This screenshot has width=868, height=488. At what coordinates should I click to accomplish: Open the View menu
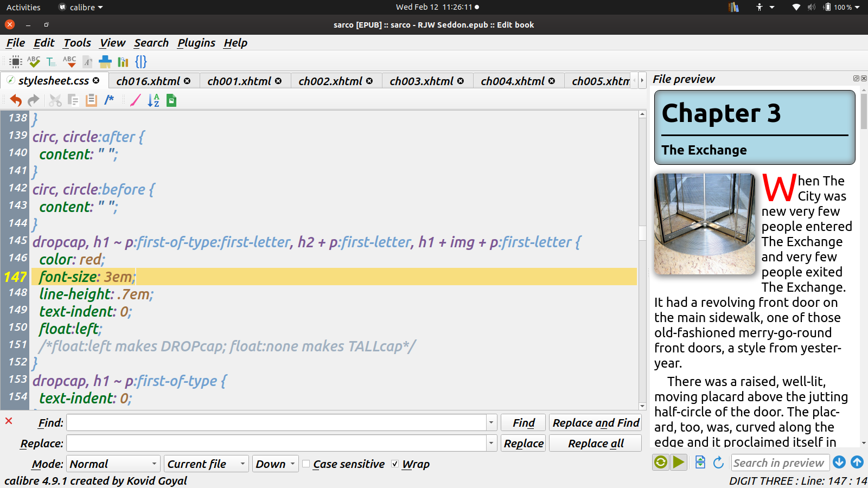(112, 43)
